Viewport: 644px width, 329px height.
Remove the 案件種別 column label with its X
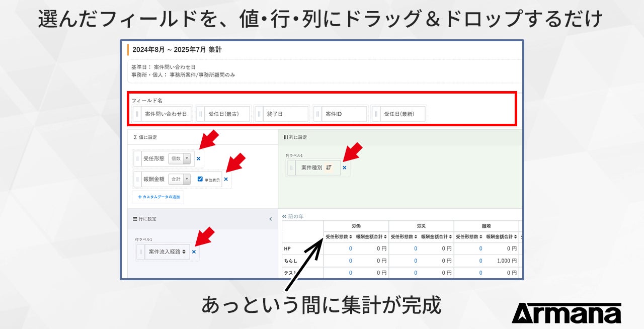pos(344,168)
